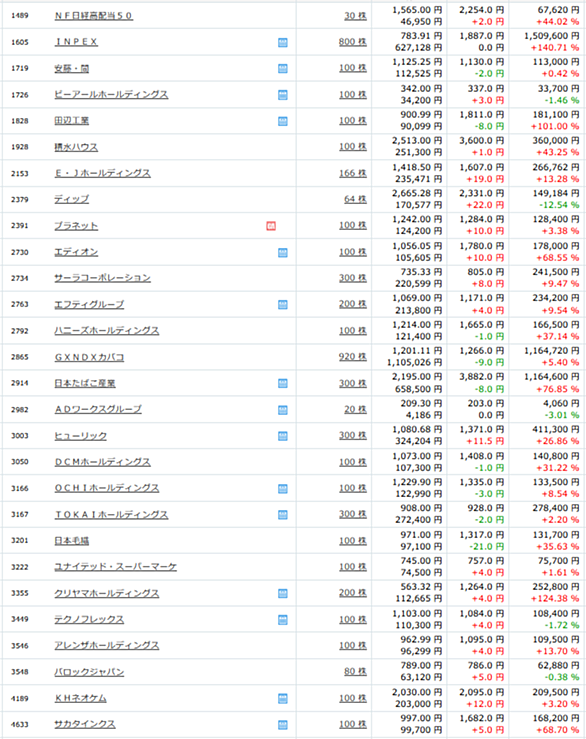Click the 200 株 quantity for クリヤマホールディングス
586x739 pixels.
coord(353,593)
